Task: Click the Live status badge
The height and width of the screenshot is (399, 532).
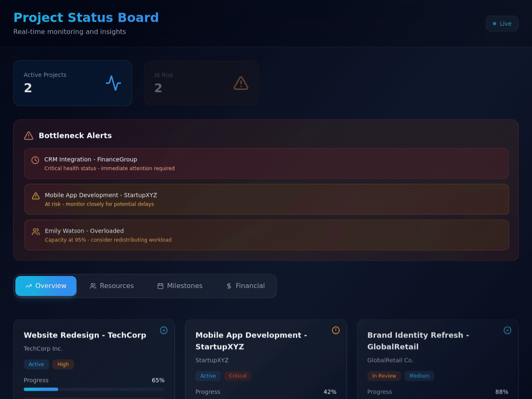Action: click(502, 24)
